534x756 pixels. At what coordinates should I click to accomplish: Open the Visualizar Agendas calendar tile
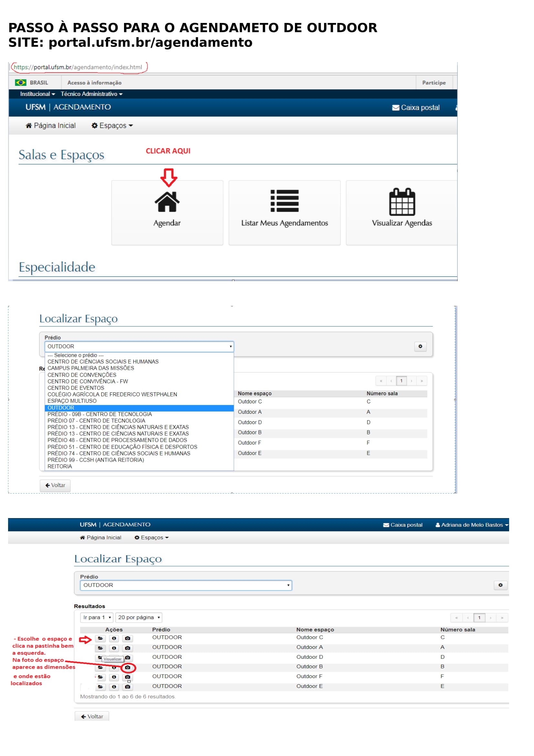[402, 212]
